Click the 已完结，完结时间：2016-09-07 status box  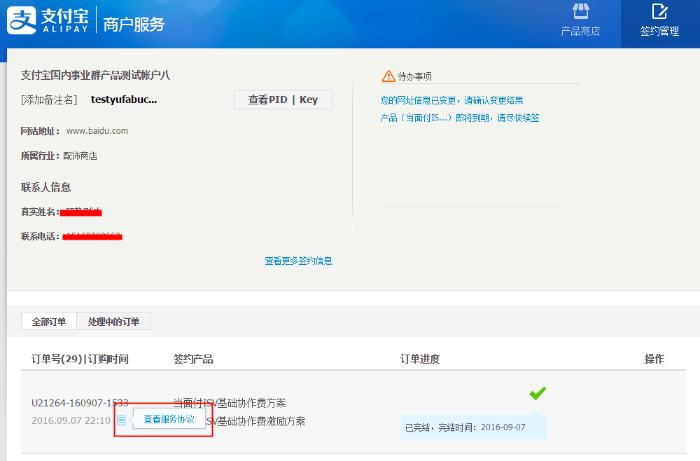473,427
